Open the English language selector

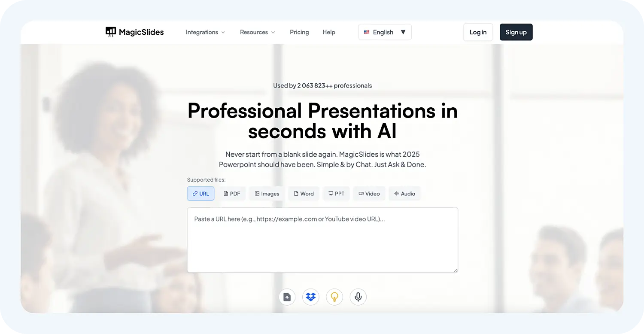pos(385,32)
